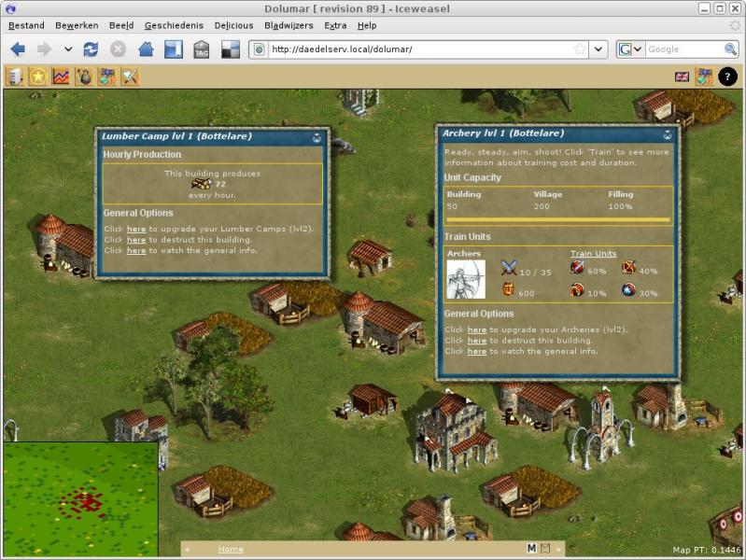Open help via the question mark icon
Viewport: 746px width, 560px height.
[728, 77]
